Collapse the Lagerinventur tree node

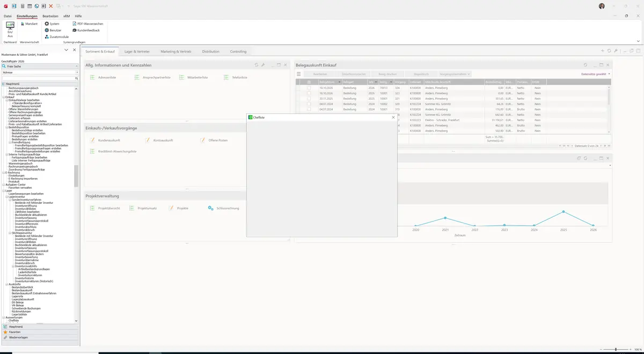pyautogui.click(x=7, y=196)
